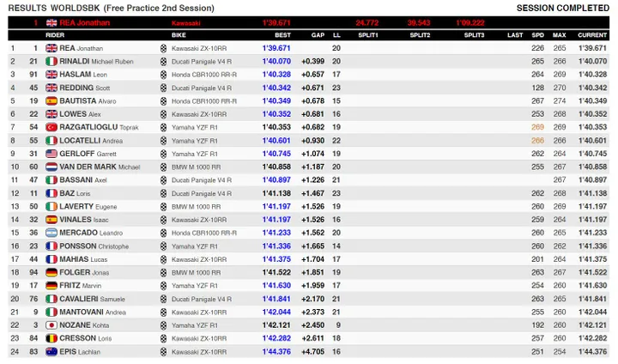Click the Belgian flag beside CRESSON Loris

[51, 338]
